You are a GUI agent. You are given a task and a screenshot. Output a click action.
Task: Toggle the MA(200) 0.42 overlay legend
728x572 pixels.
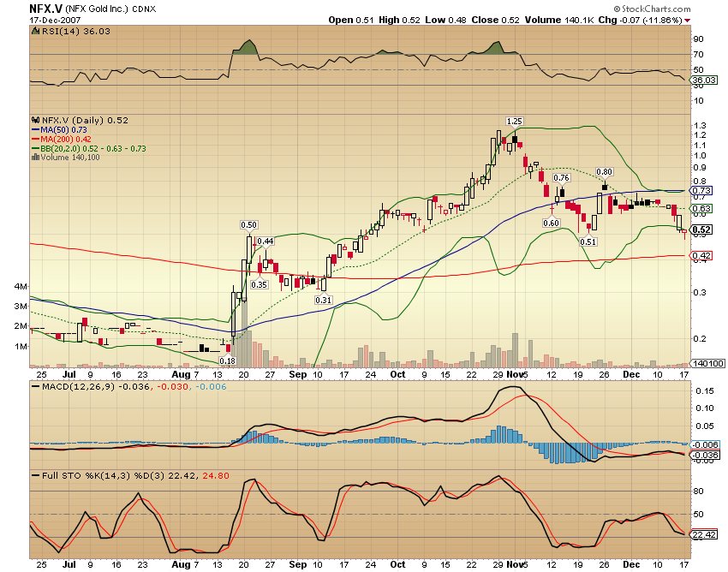tap(64, 140)
